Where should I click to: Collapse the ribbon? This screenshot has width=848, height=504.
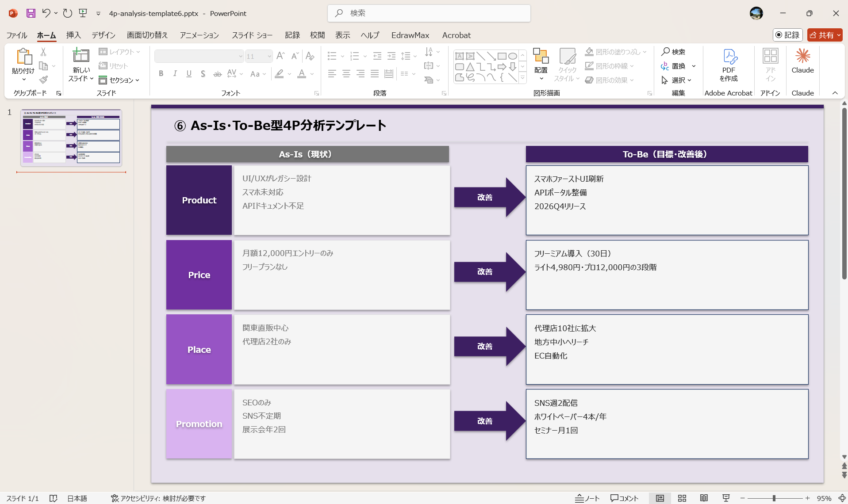[835, 93]
